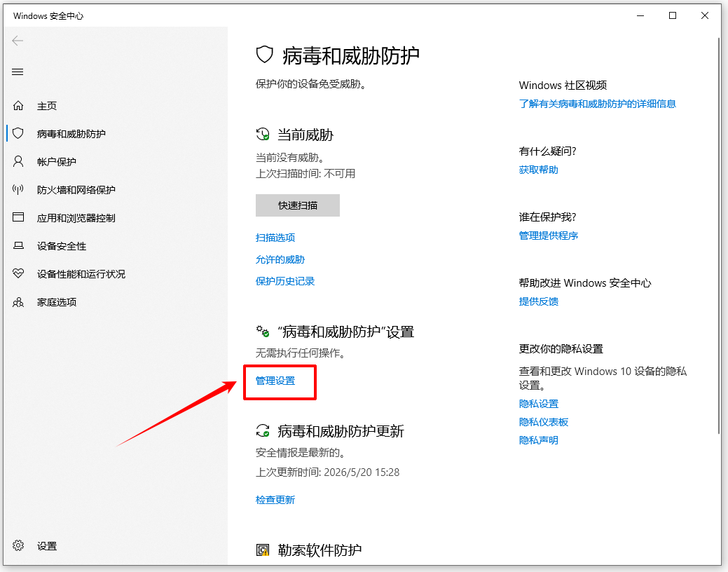Click the 提供反馈 link
The height and width of the screenshot is (572, 728).
pyautogui.click(x=539, y=301)
